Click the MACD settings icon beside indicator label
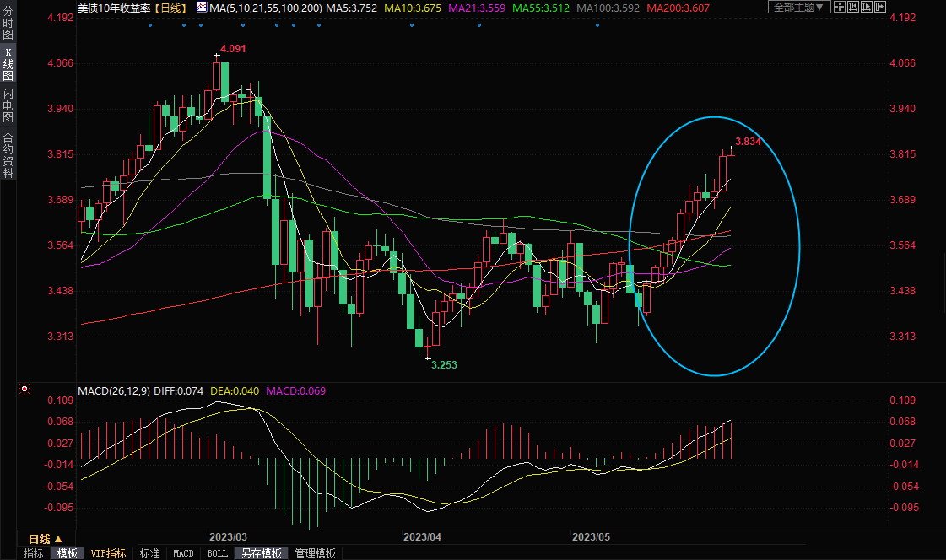 [24, 390]
